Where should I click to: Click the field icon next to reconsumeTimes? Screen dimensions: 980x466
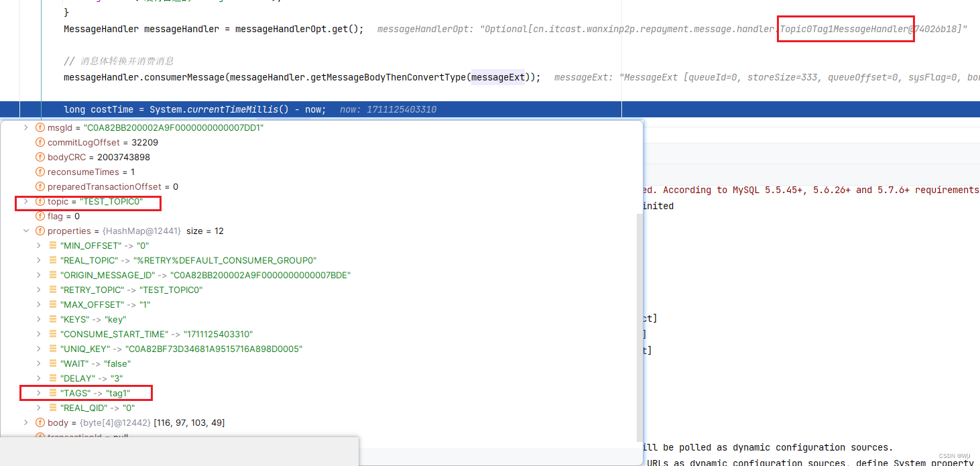click(x=40, y=172)
